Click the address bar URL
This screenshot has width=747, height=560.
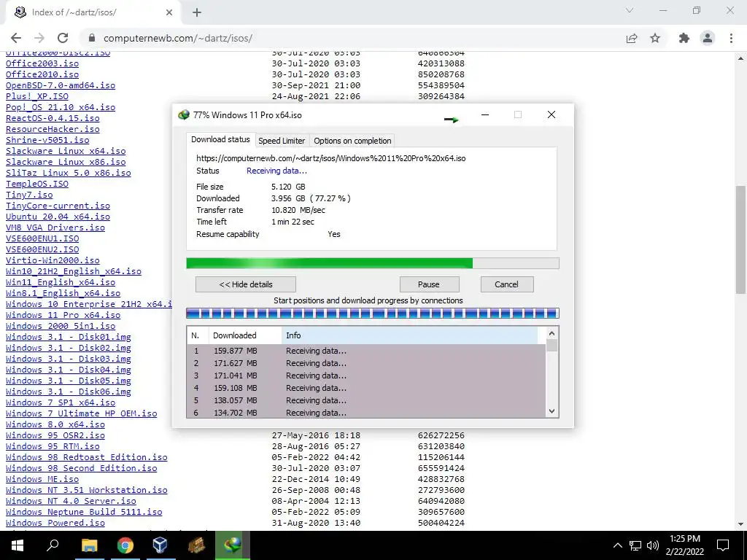coord(178,38)
